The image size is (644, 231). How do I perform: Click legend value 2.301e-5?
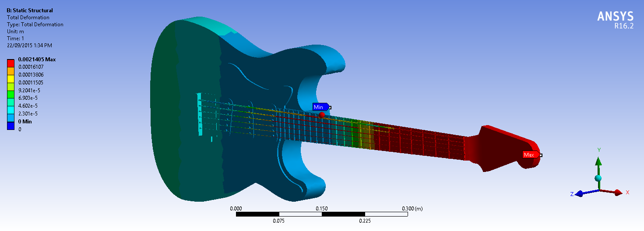28,114
